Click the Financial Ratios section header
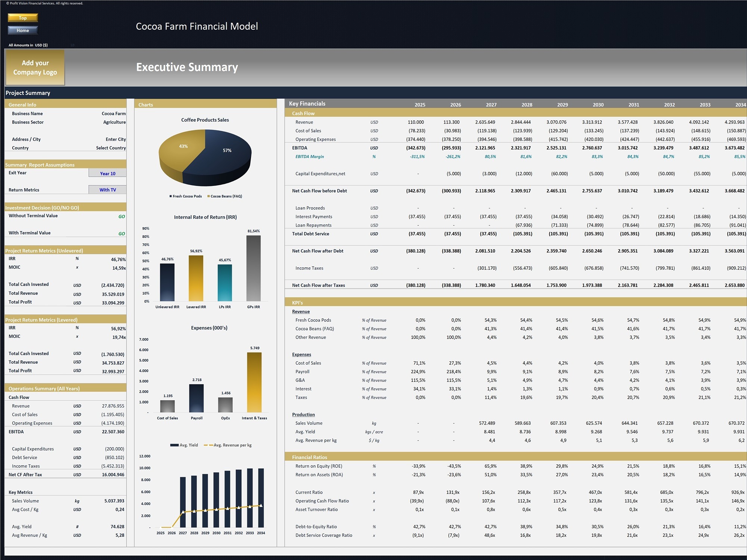 pyautogui.click(x=515, y=457)
